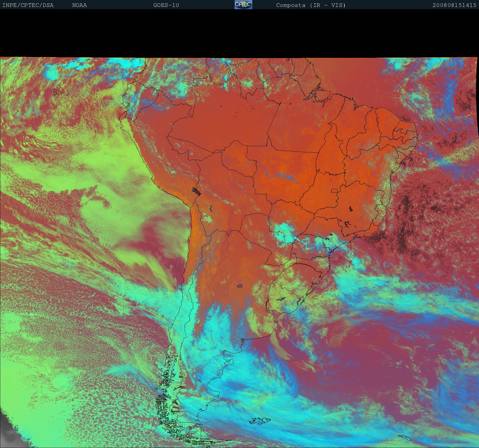The width and height of the screenshot is (479, 448).
Task: Click the Galapagos Islands outline
Action: (60, 93)
